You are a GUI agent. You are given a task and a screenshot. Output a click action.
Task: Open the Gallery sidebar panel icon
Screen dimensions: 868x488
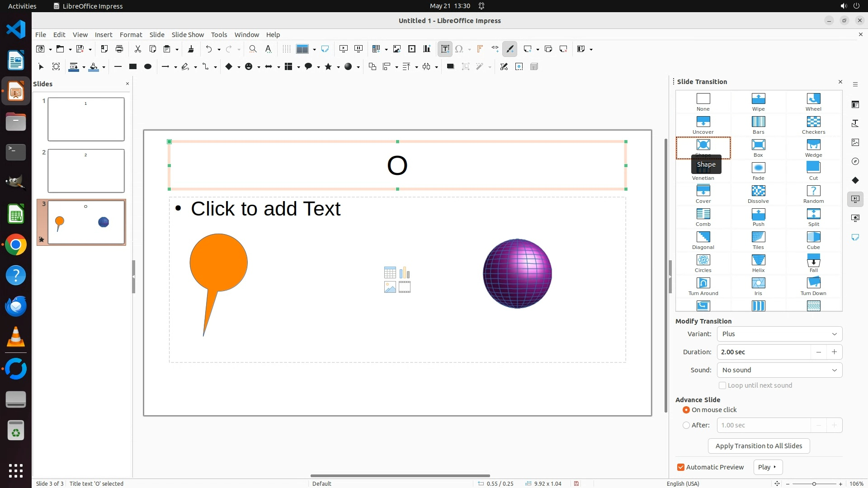[x=855, y=142]
